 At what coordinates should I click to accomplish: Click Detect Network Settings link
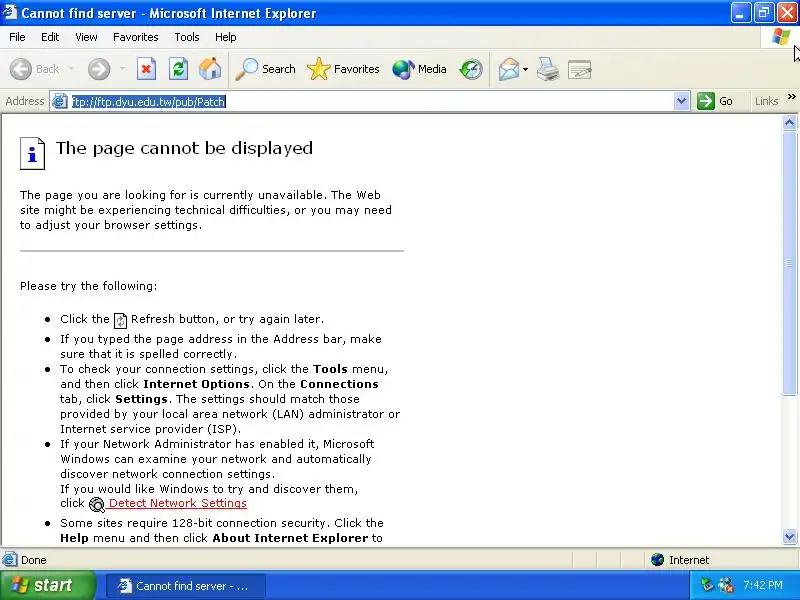[x=178, y=503]
